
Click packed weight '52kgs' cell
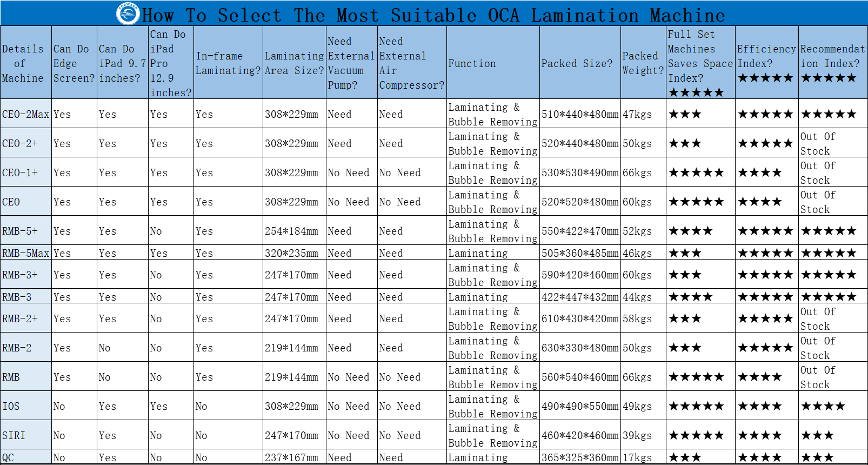coord(643,231)
